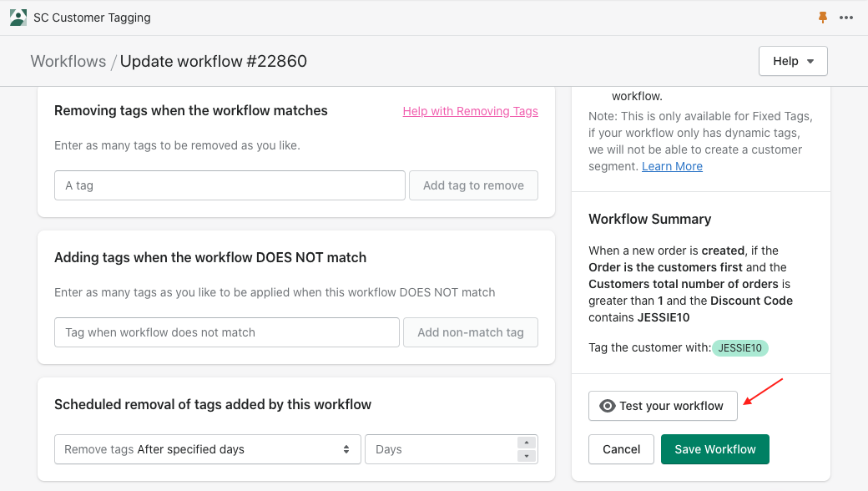This screenshot has width=868, height=491.
Task: Click the Test your workflow button
Action: click(663, 406)
